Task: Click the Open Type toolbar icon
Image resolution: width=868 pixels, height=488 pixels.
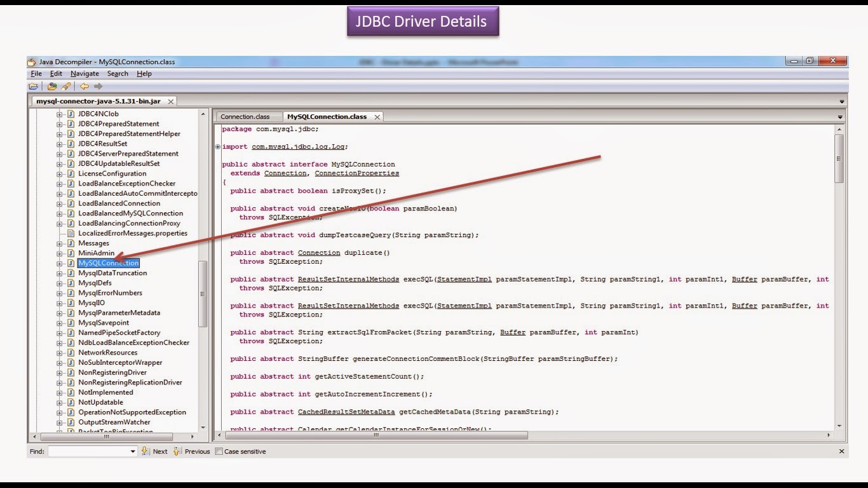Action: (52, 86)
